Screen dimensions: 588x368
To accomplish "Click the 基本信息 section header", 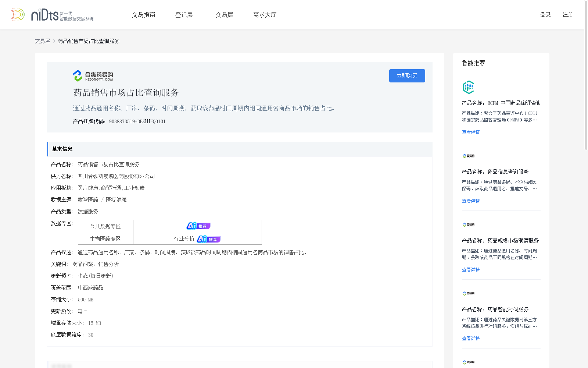I will tap(240, 149).
